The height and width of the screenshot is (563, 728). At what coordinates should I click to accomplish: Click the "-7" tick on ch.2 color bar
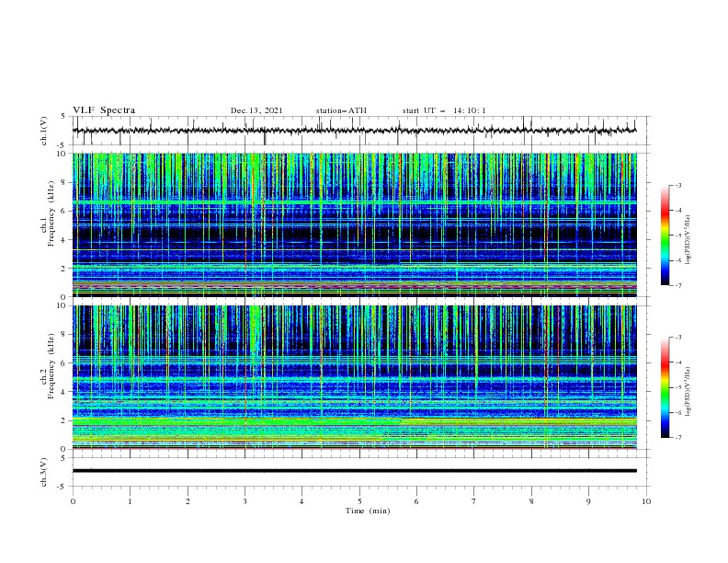[677, 437]
